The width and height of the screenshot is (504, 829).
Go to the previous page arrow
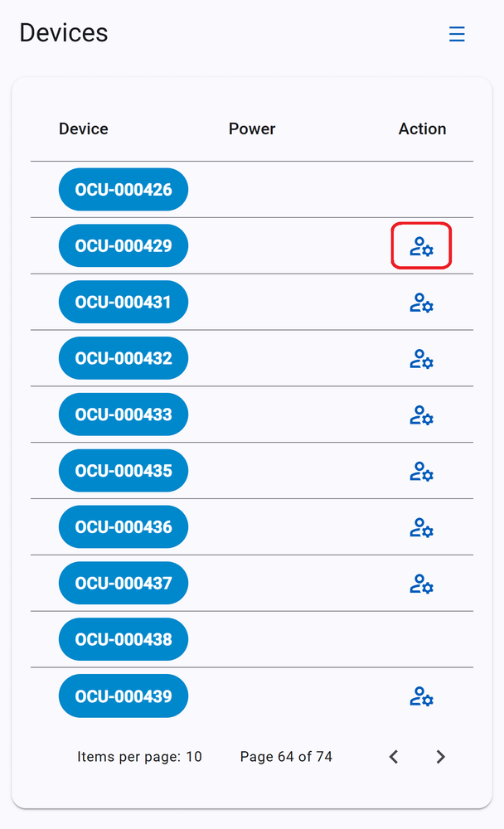(394, 757)
